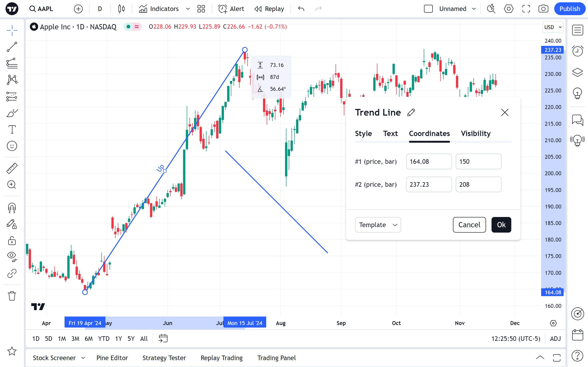Expand the Template dropdown
588x367 pixels.
click(378, 225)
